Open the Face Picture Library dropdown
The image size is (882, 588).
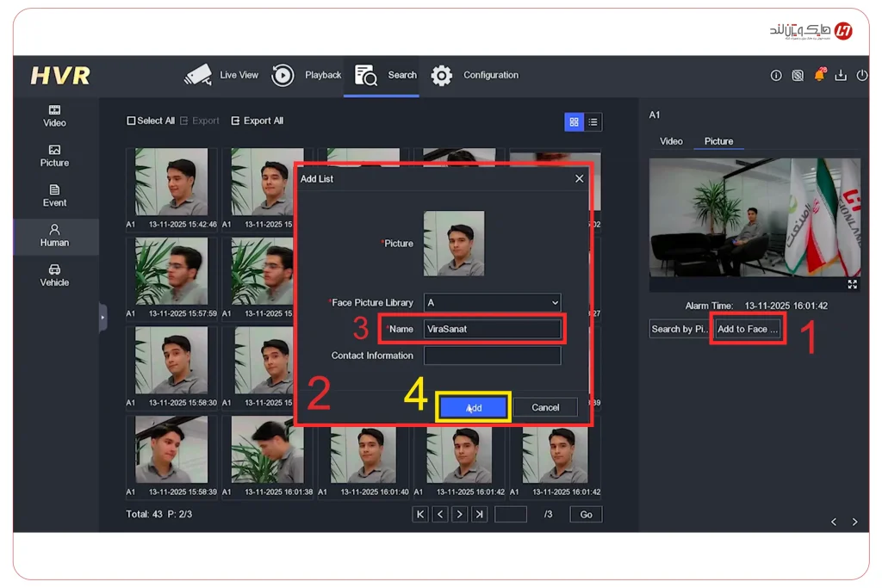(x=492, y=302)
